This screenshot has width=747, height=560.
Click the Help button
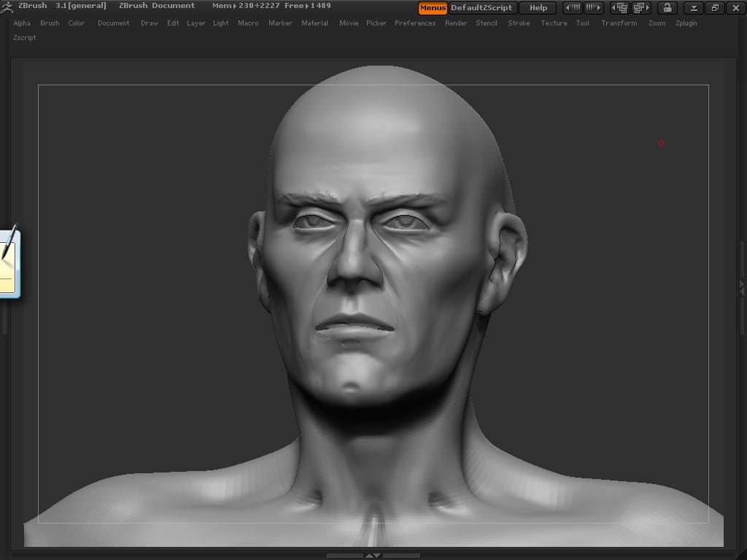pyautogui.click(x=538, y=7)
